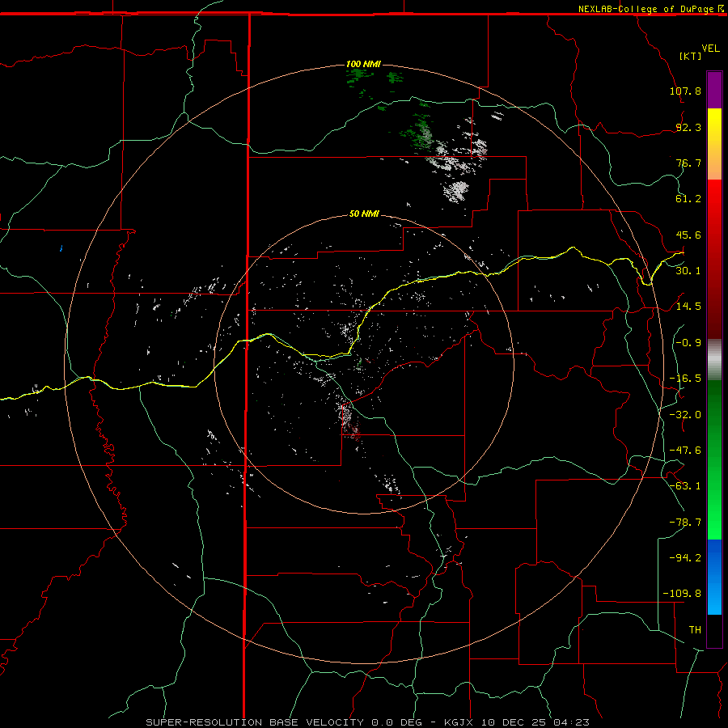Click the red-white echo cluster south of radar center
Screen dimensions: 728x728
pyautogui.click(x=349, y=421)
